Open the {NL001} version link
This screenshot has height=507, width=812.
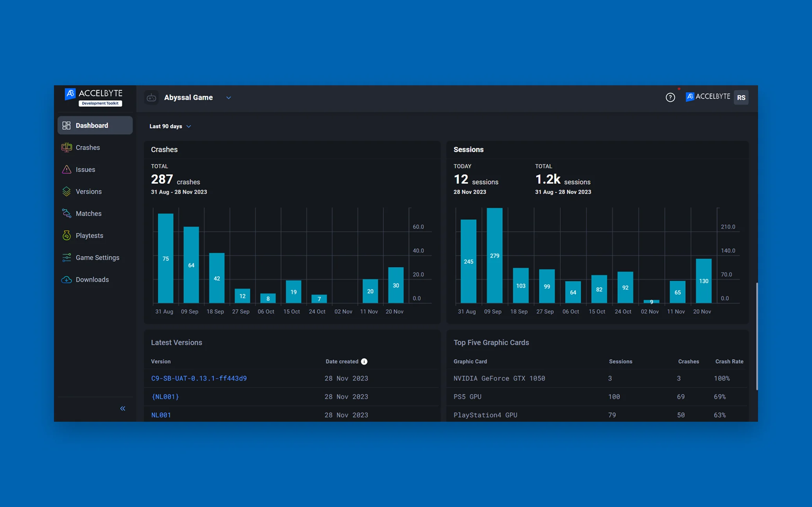click(x=165, y=397)
